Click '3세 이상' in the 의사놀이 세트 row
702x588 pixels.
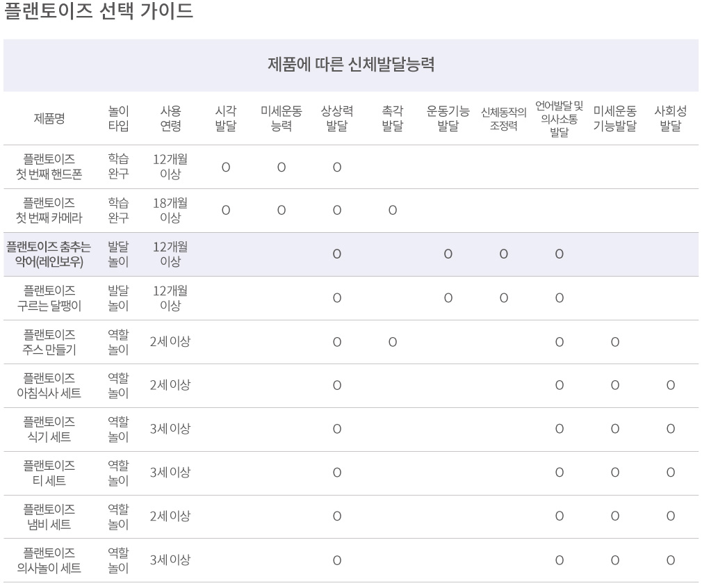170,560
